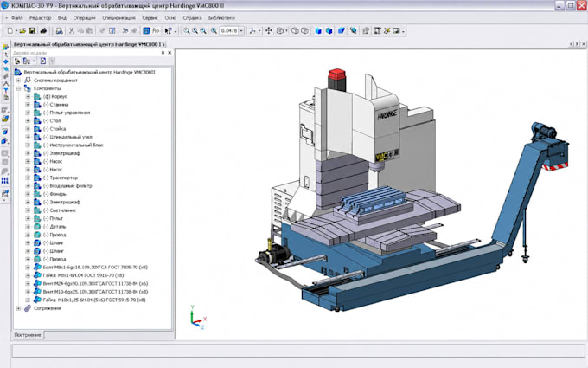Viewport: 588px width, 368px height.
Task: Expand the (-) Стол component
Action: 28,121
